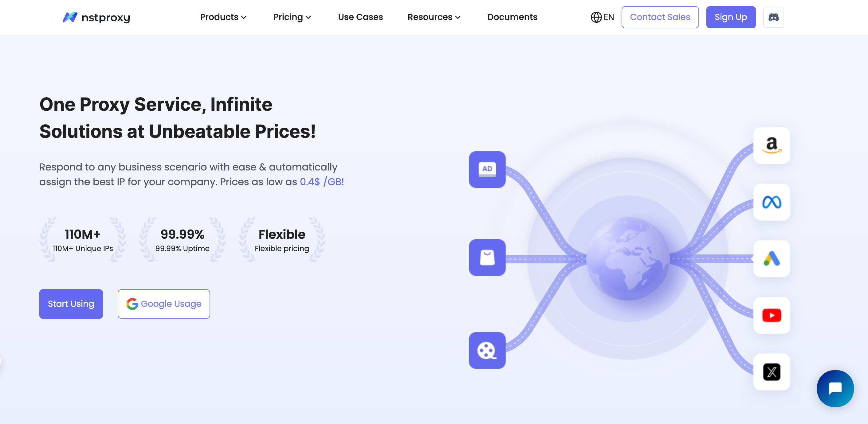The width and height of the screenshot is (868, 424).
Task: Expand the Resources dropdown menu
Action: 434,17
